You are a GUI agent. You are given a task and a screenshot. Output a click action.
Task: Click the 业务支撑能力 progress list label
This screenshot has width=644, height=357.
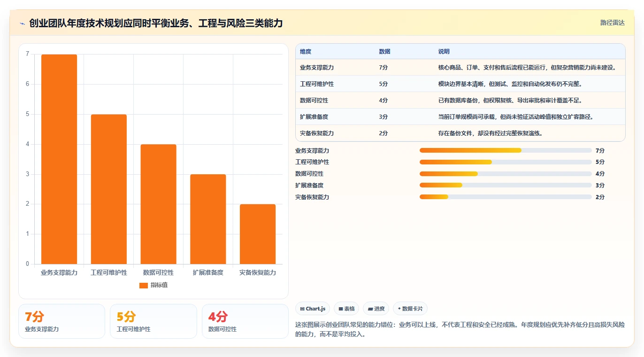[x=312, y=150]
